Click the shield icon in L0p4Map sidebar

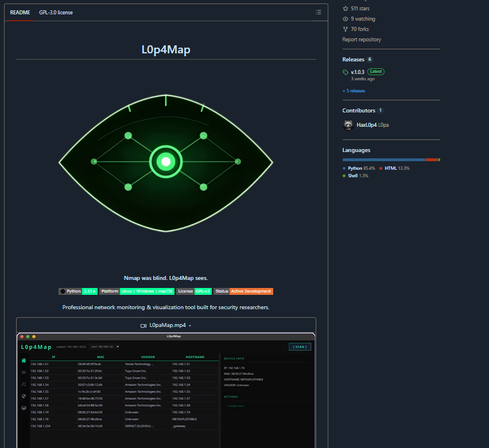tap(24, 396)
